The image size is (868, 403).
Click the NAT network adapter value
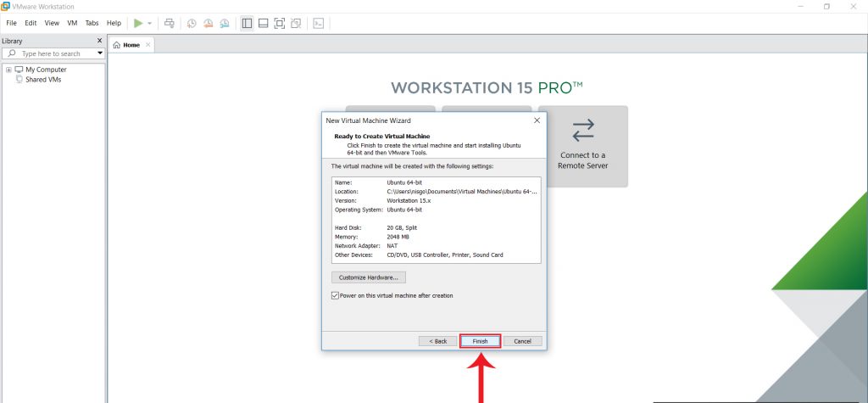(392, 245)
